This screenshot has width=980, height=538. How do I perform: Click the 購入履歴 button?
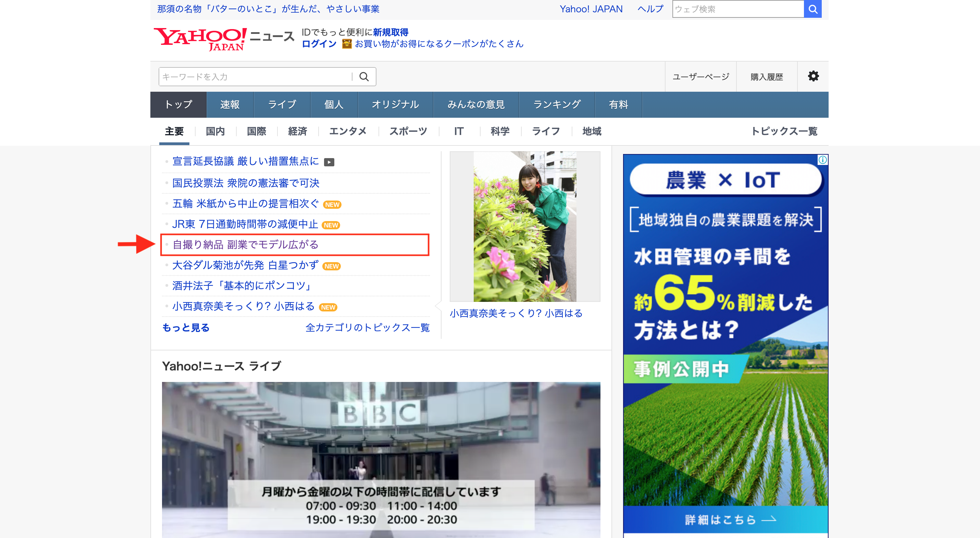(x=766, y=77)
